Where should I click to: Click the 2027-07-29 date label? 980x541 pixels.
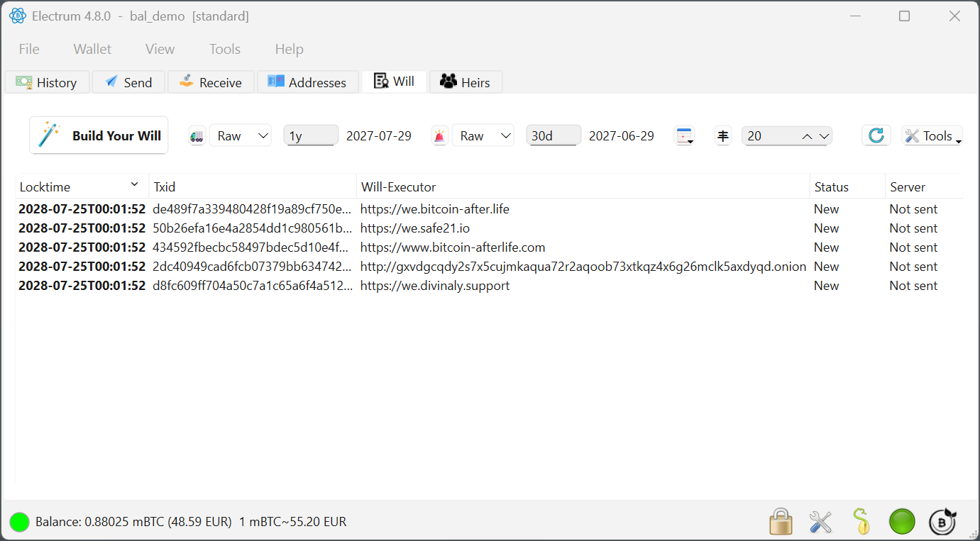379,136
